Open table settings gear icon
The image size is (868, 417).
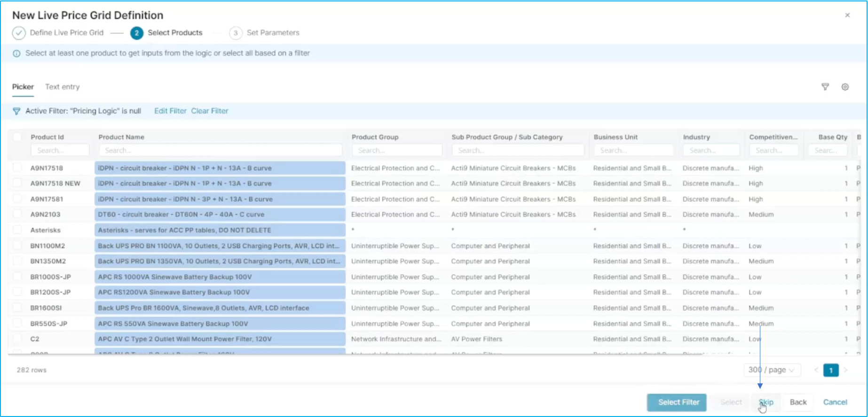[x=845, y=87]
